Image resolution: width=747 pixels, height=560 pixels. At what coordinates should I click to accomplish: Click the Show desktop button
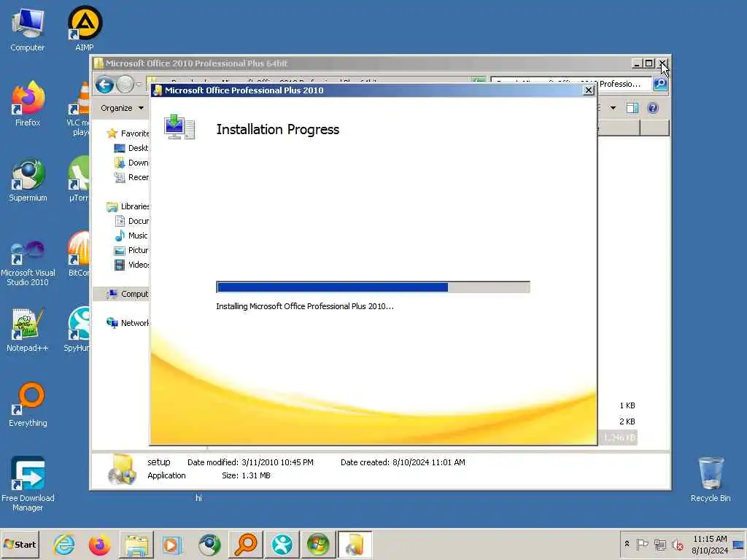(739, 544)
